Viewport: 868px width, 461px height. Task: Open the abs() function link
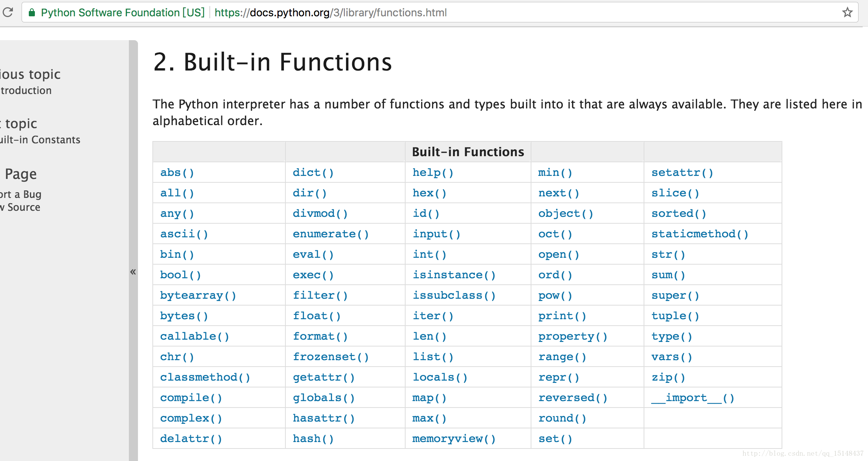(177, 173)
